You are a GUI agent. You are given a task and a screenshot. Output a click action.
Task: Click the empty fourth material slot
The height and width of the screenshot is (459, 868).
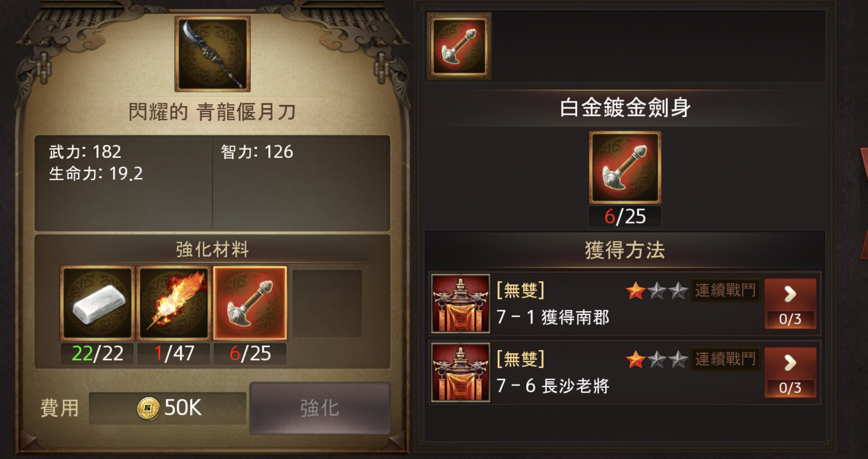pyautogui.click(x=327, y=303)
